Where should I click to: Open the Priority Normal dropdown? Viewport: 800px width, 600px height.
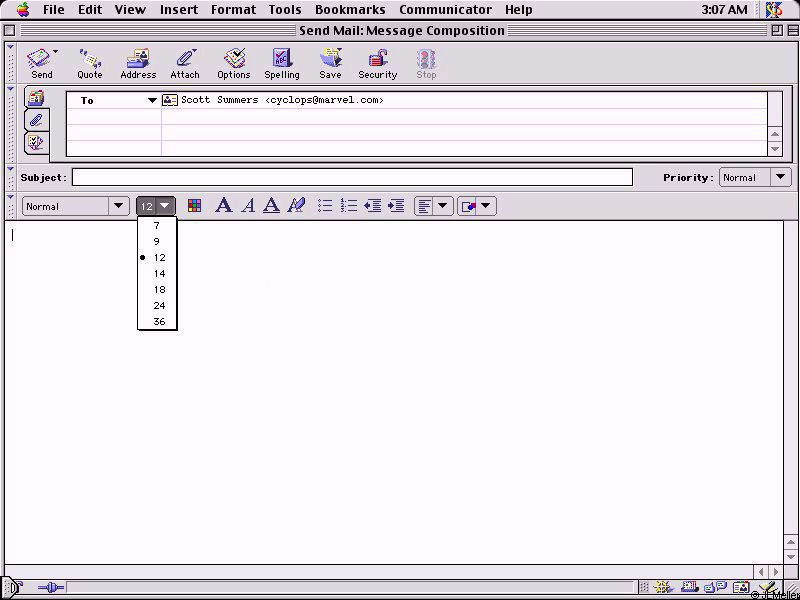755,178
